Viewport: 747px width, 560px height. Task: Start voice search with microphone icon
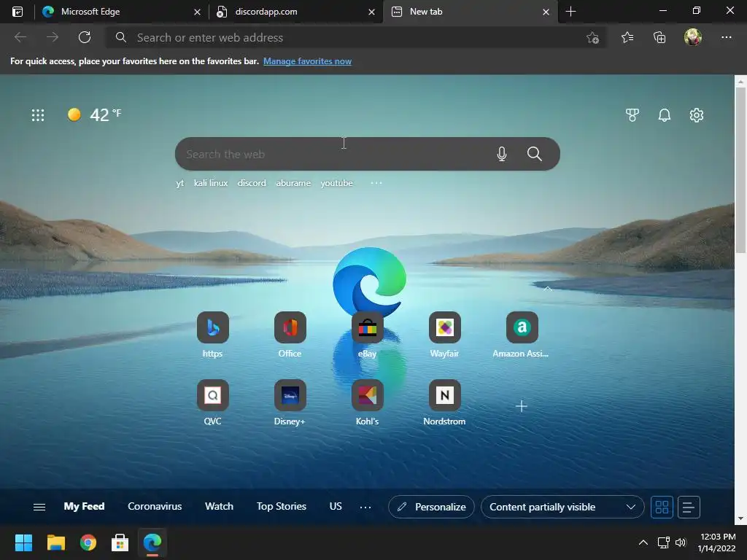coord(502,154)
